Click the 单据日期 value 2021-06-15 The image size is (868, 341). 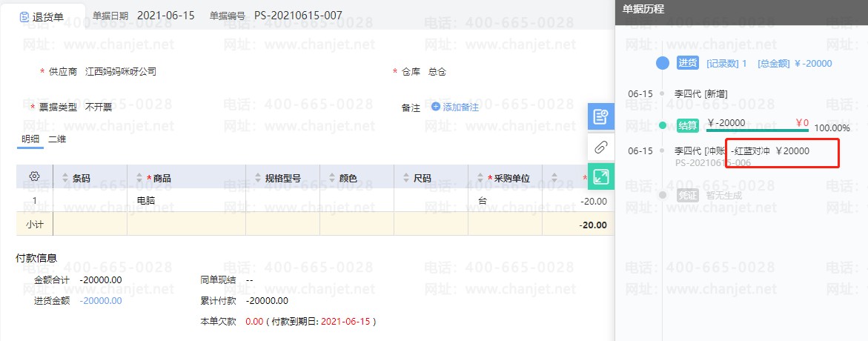pyautogui.click(x=165, y=16)
